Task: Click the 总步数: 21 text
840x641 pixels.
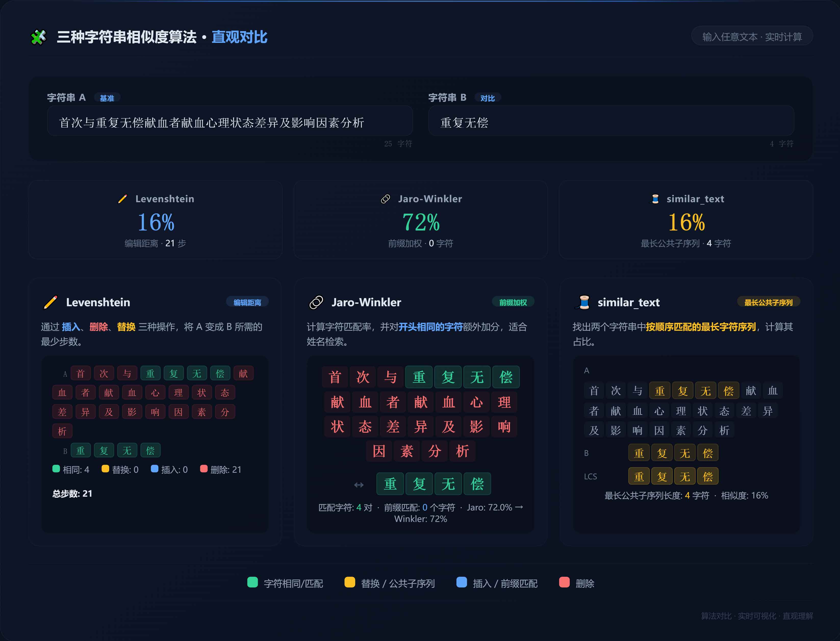Action: click(x=72, y=494)
